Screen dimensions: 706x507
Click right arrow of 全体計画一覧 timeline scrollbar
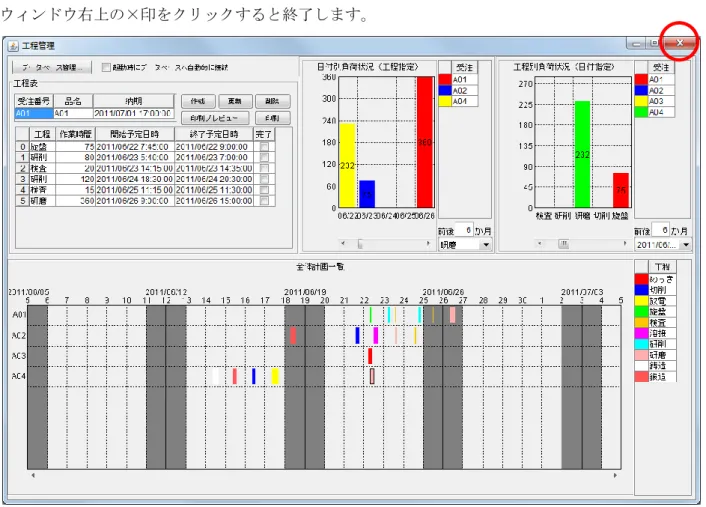coord(615,475)
